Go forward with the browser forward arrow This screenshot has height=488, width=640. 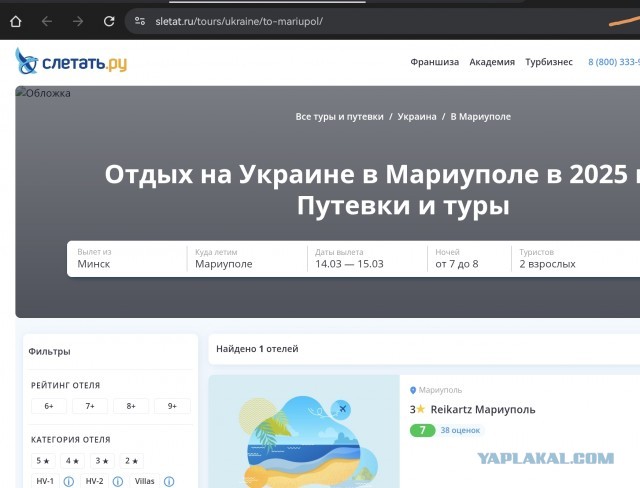tap(78, 21)
